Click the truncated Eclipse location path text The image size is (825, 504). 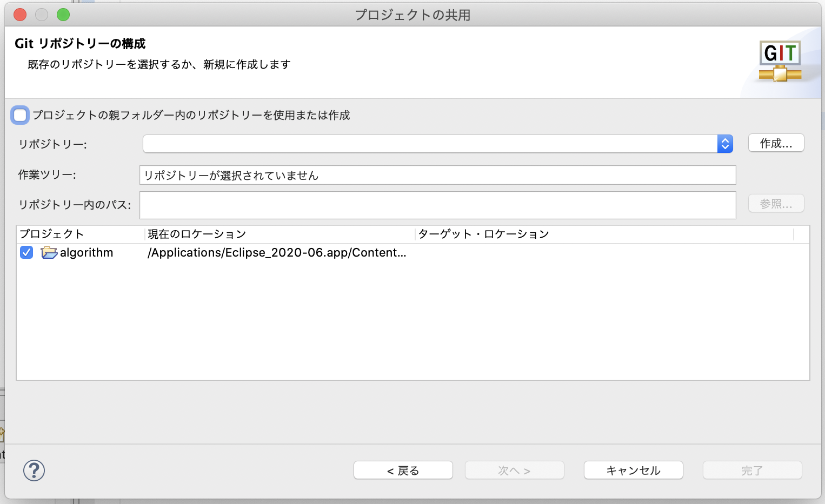tap(276, 252)
